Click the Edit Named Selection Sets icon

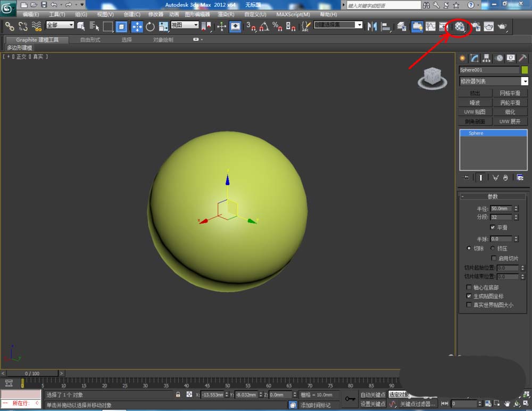pos(306,26)
